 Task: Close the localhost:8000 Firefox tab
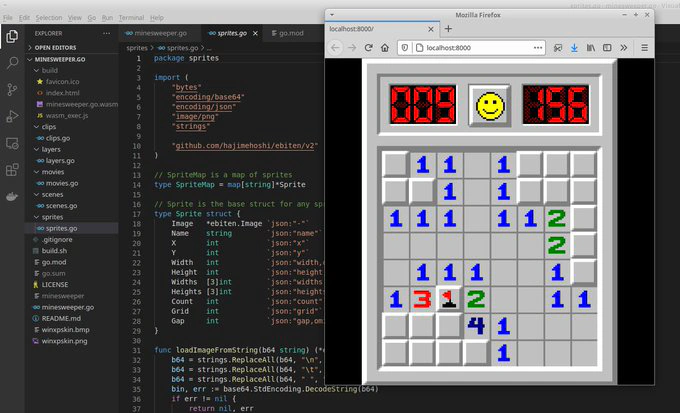coord(431,29)
